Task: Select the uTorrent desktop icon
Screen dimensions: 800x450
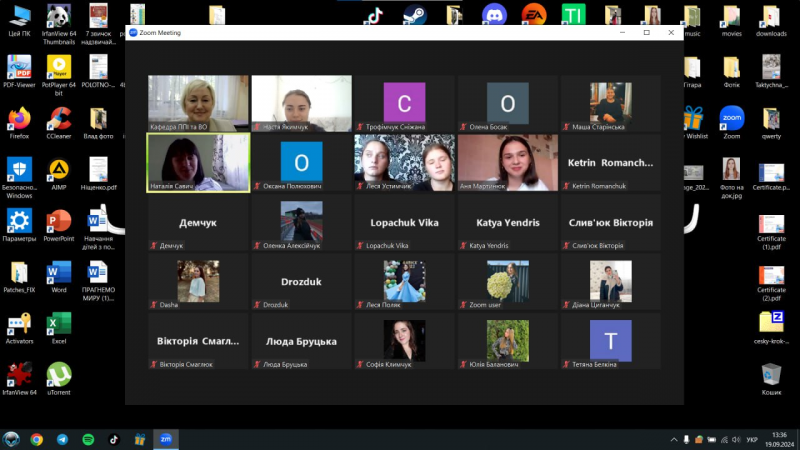Action: (x=59, y=377)
